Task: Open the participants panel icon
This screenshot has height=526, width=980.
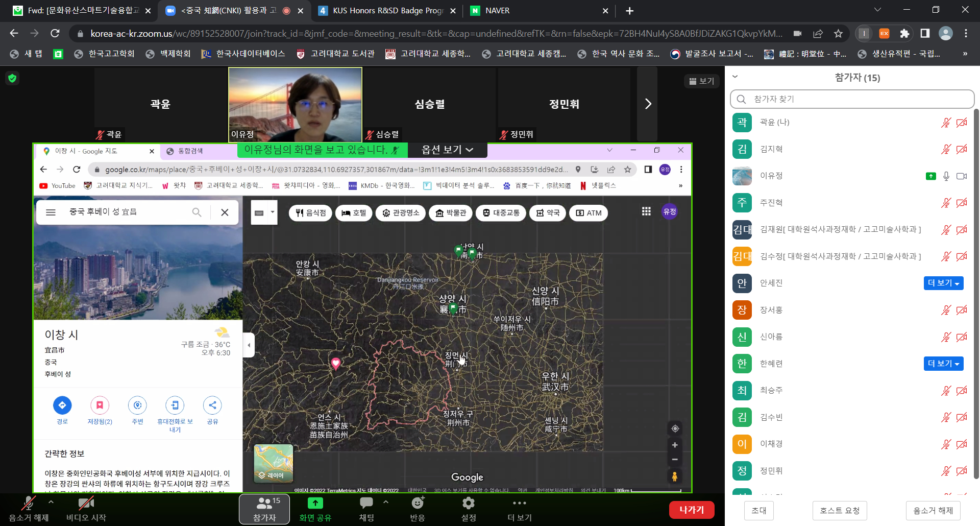Action: pos(264,504)
